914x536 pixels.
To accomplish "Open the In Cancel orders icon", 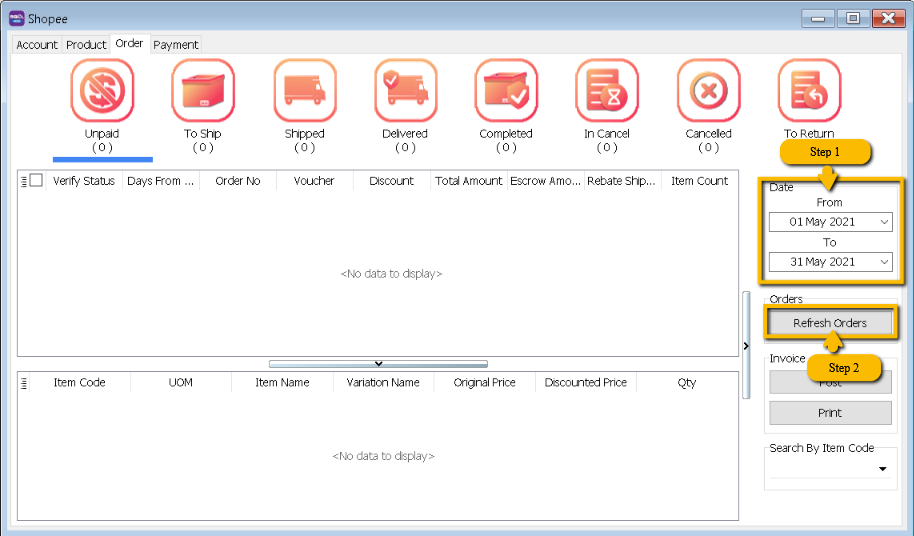I will point(607,91).
